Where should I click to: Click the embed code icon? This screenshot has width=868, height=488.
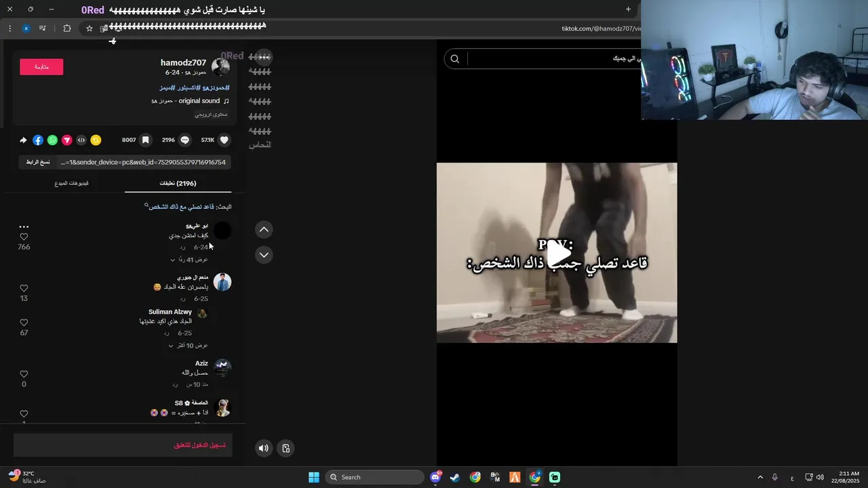click(x=81, y=140)
